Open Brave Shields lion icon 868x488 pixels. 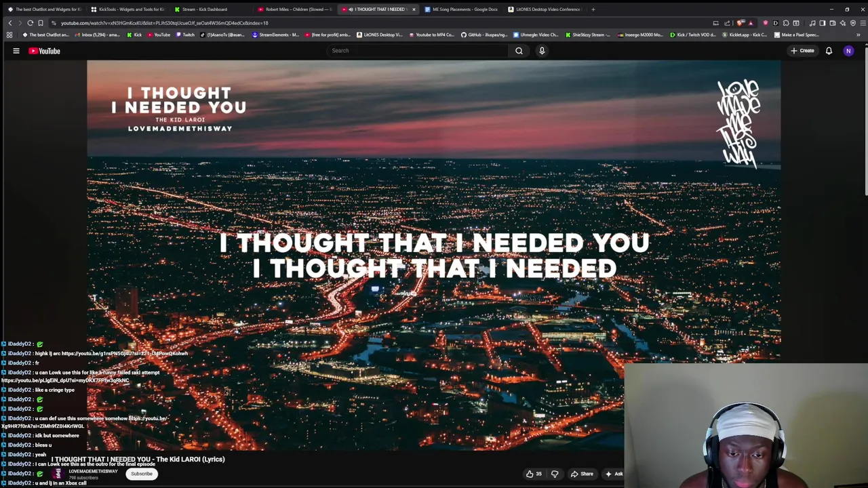(x=740, y=23)
